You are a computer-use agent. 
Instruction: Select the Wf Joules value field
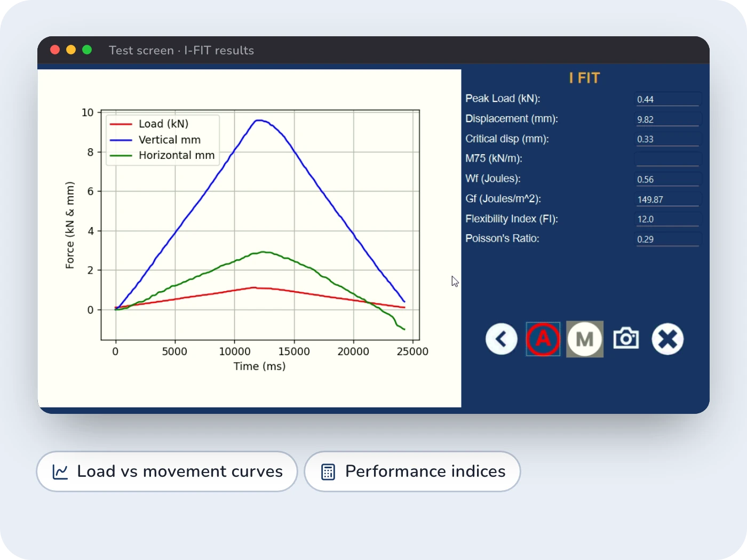(x=667, y=179)
